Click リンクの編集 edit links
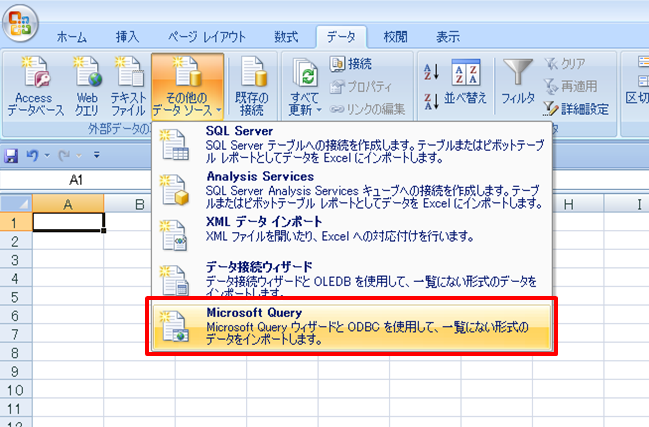 pos(368,109)
